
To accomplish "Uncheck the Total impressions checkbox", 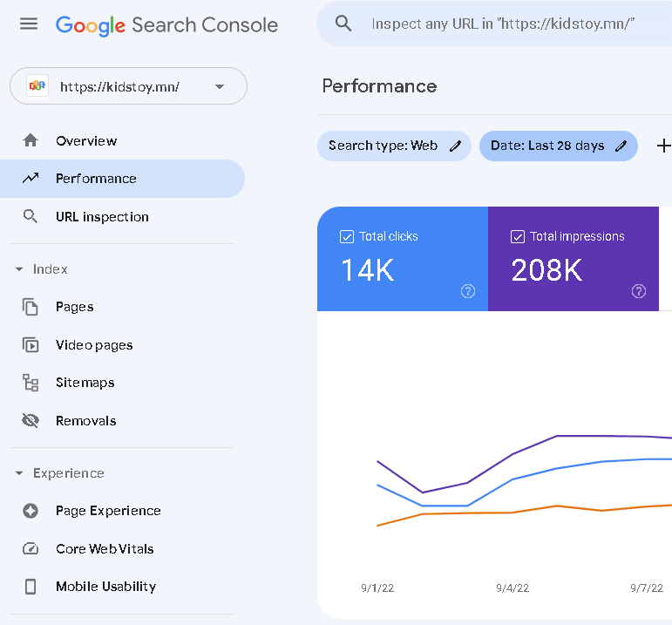I will point(517,236).
